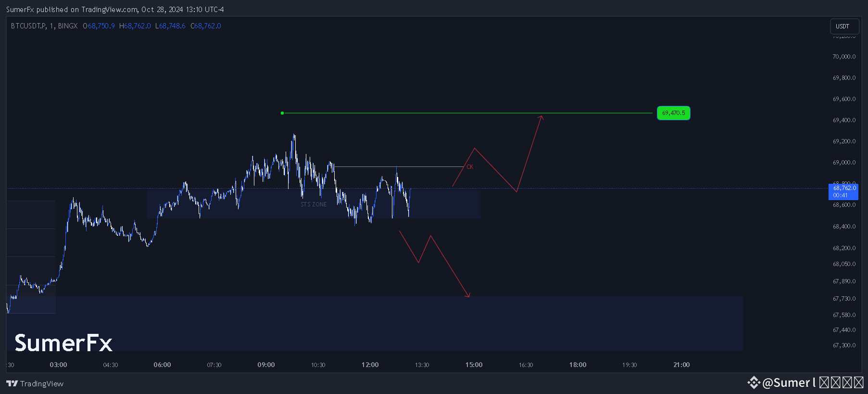Click the 69,400.0 price axis label
Screen dimensions: 868x394
pos(844,120)
